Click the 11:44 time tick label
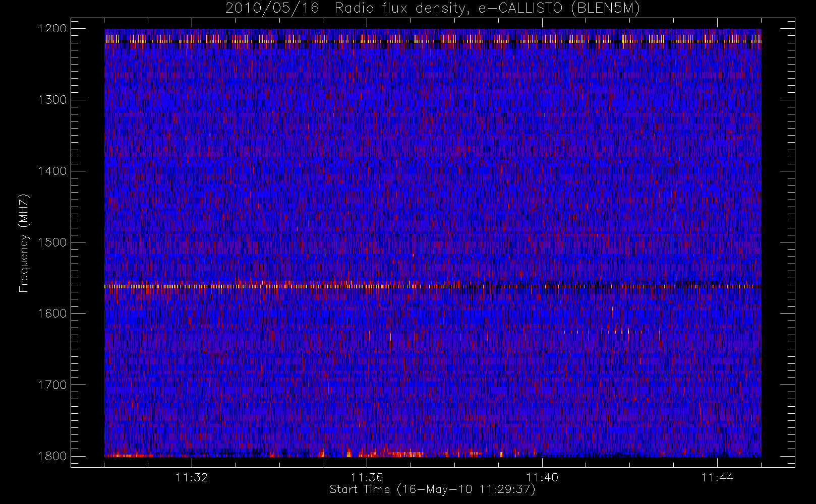Screen dimensions: 816x504 click(x=717, y=477)
